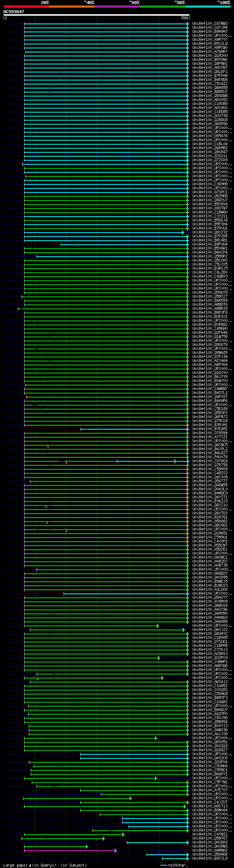This screenshot has width=234, height=868.
Task: Click hit label UniRef100_Q9UU79
Action: click(x=210, y=345)
